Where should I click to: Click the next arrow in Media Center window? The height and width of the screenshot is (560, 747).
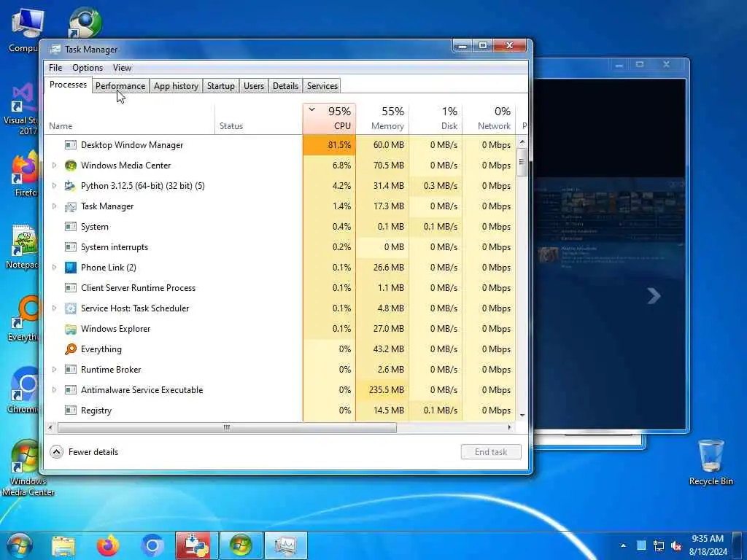pos(654,296)
